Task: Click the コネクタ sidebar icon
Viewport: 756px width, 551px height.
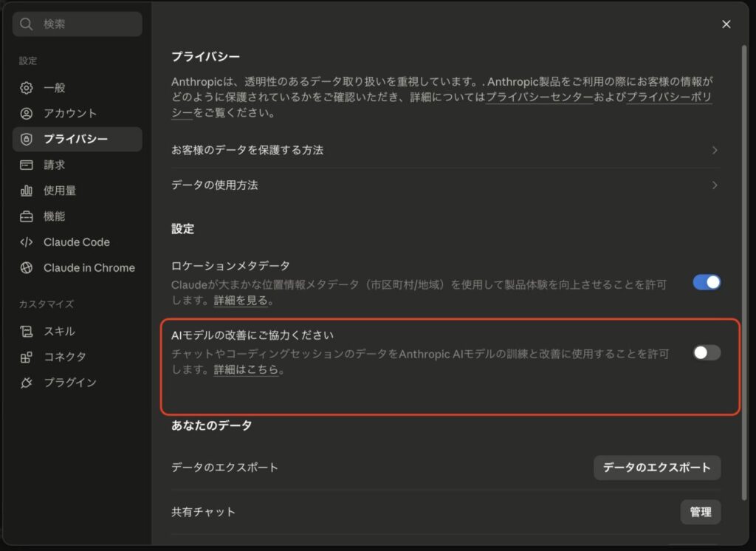Action: click(27, 357)
